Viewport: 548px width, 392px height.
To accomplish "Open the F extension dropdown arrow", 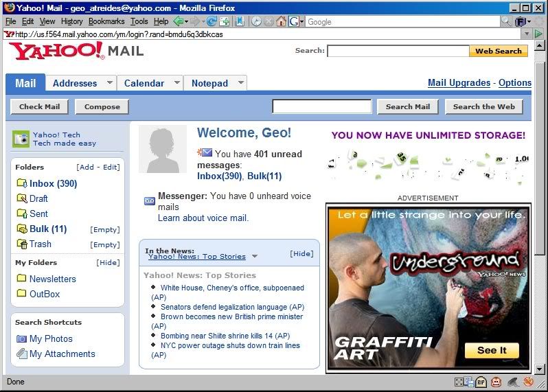I will pos(529,22).
